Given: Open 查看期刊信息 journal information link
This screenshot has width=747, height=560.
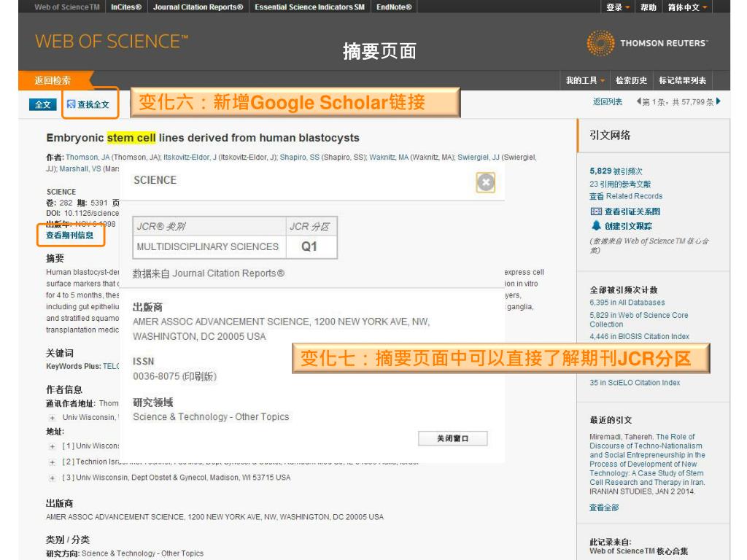Looking at the screenshot, I should tap(69, 236).
